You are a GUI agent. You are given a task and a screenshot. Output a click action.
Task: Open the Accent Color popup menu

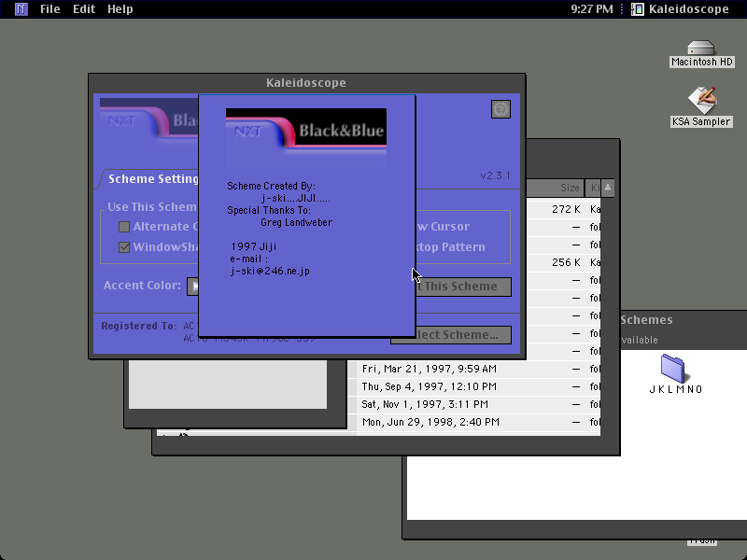(192, 287)
